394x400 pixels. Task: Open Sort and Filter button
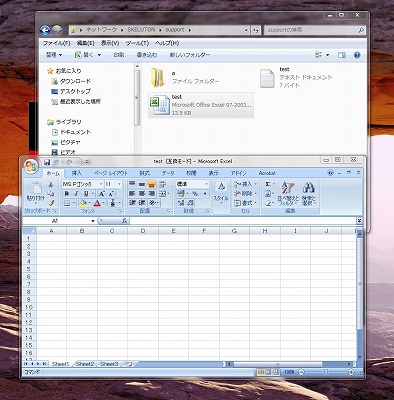click(287, 194)
